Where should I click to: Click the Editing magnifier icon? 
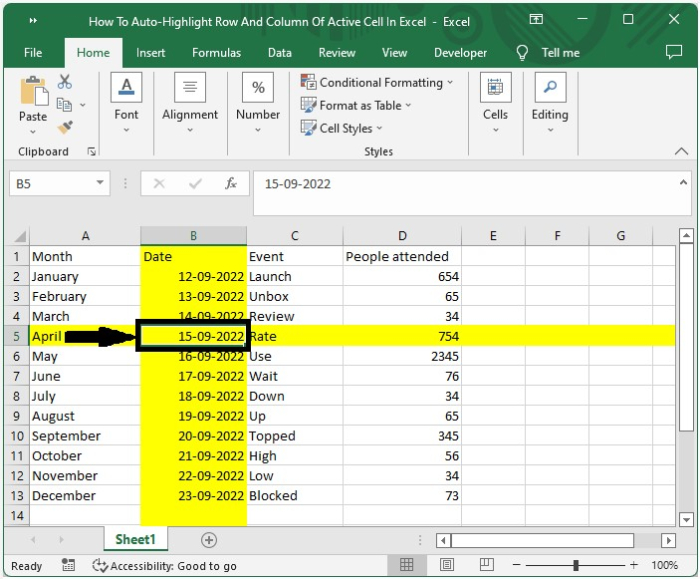(549, 89)
